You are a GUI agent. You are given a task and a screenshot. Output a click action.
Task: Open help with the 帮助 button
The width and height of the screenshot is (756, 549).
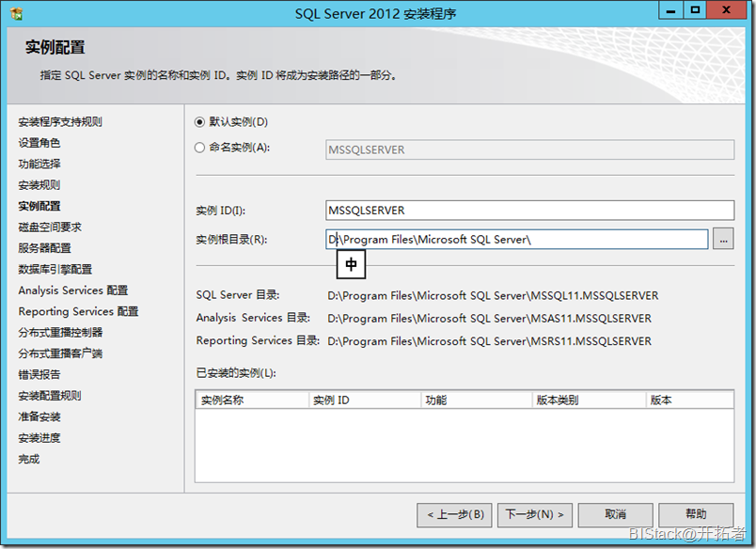click(696, 515)
